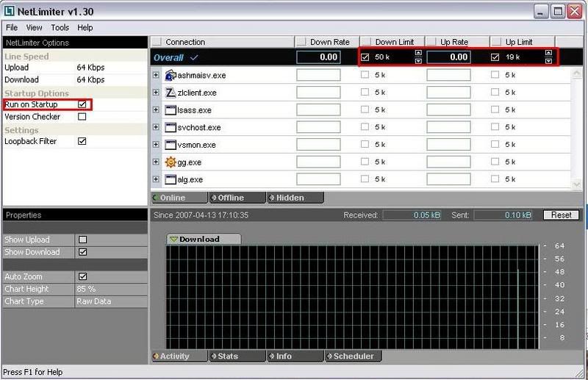Expand zlclient.exe connection tree
The width and height of the screenshot is (588, 380).
(156, 93)
